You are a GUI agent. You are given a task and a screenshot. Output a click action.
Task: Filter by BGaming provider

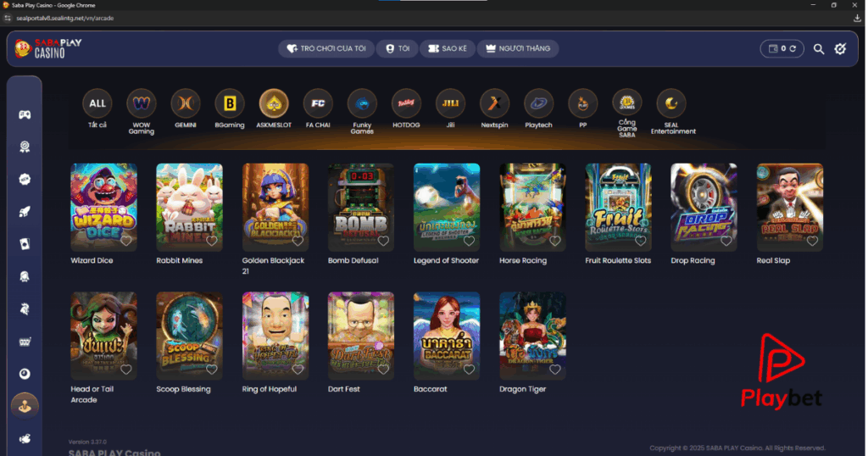click(230, 103)
